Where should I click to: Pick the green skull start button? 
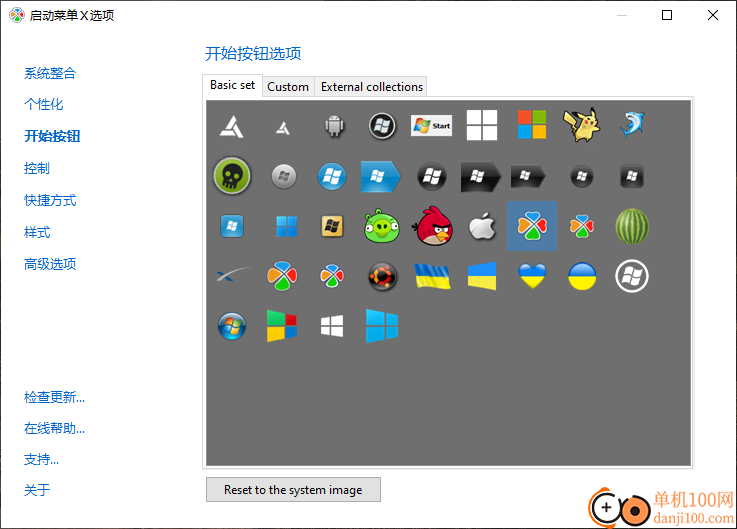(x=232, y=176)
